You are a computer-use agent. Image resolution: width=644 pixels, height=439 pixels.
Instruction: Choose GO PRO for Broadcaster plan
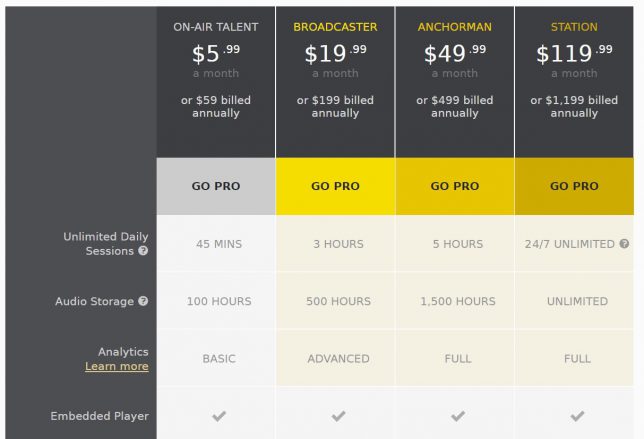pos(335,186)
